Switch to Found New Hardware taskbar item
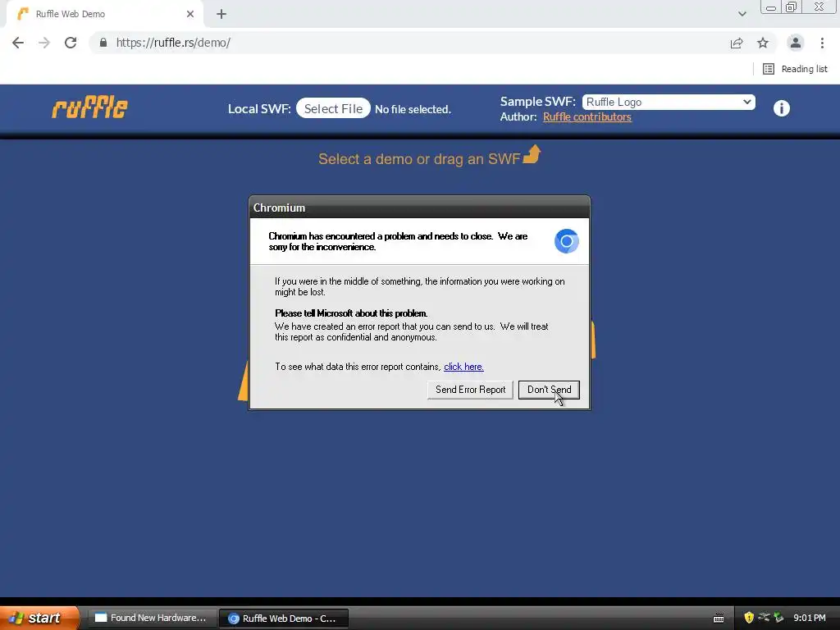Image resolution: width=840 pixels, height=630 pixels. coord(151,619)
